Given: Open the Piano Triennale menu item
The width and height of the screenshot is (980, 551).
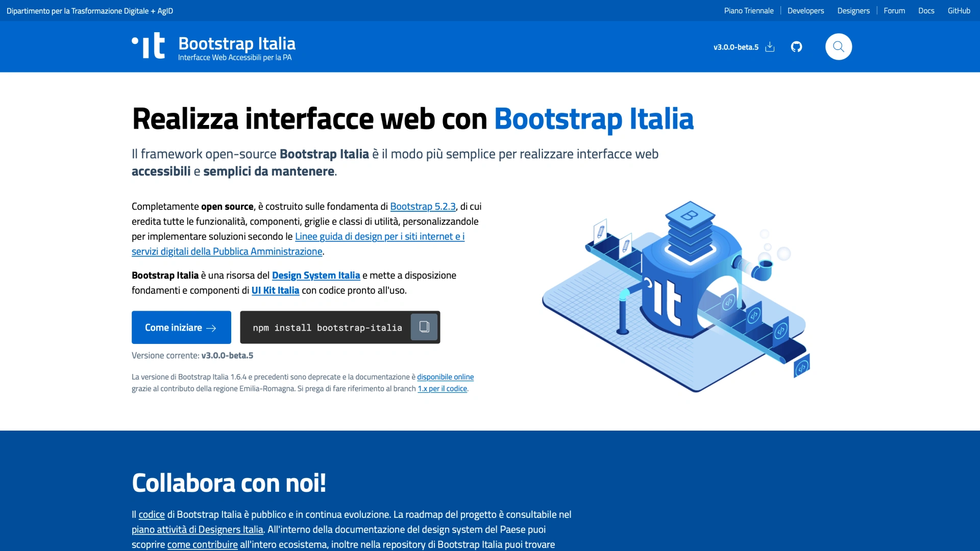Looking at the screenshot, I should pyautogui.click(x=749, y=11).
